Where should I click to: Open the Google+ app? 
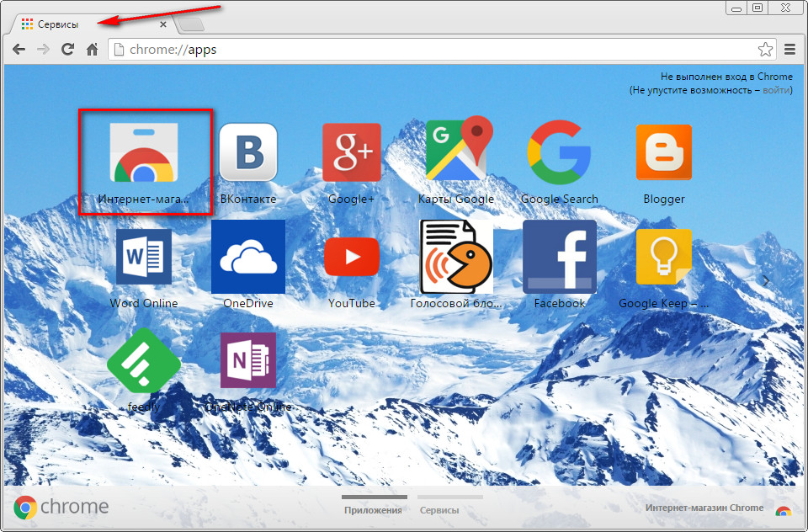tap(352, 152)
